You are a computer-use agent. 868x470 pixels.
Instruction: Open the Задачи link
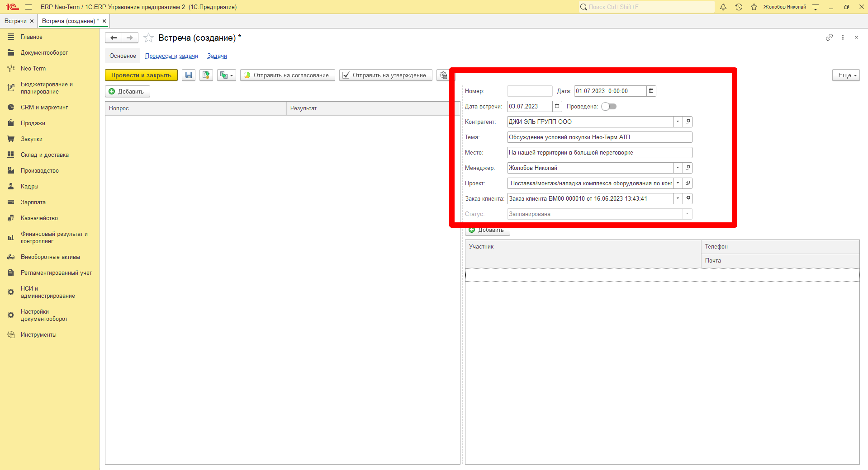tap(217, 56)
